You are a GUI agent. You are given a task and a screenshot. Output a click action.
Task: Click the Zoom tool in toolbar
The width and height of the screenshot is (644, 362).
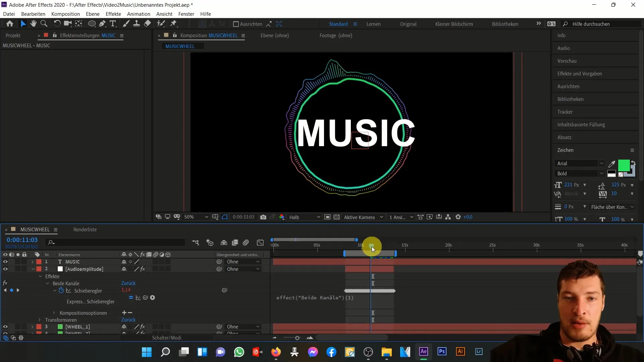[x=44, y=24]
